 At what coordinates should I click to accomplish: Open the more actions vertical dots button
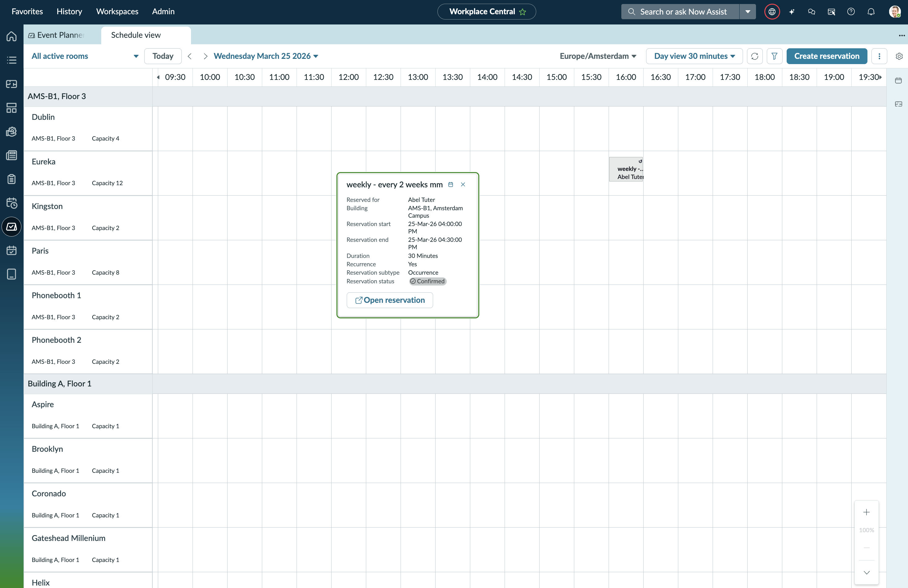pos(879,56)
